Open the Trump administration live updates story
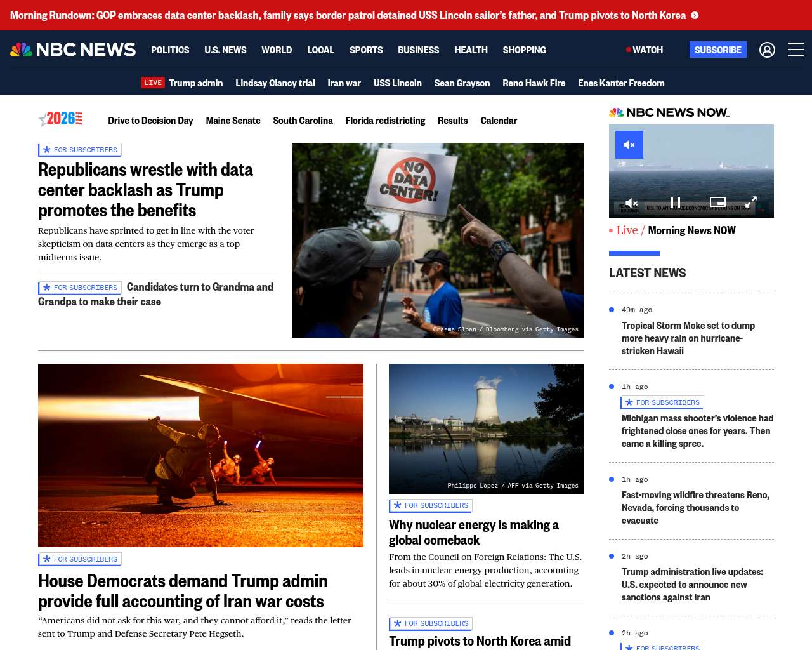812x650 pixels. 692,585
